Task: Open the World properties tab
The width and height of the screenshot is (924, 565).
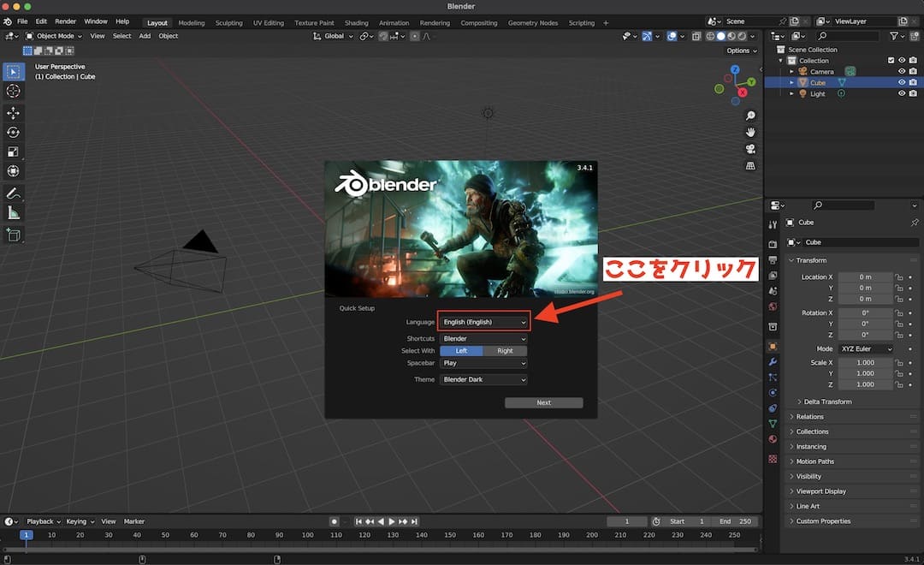Action: 773,306
